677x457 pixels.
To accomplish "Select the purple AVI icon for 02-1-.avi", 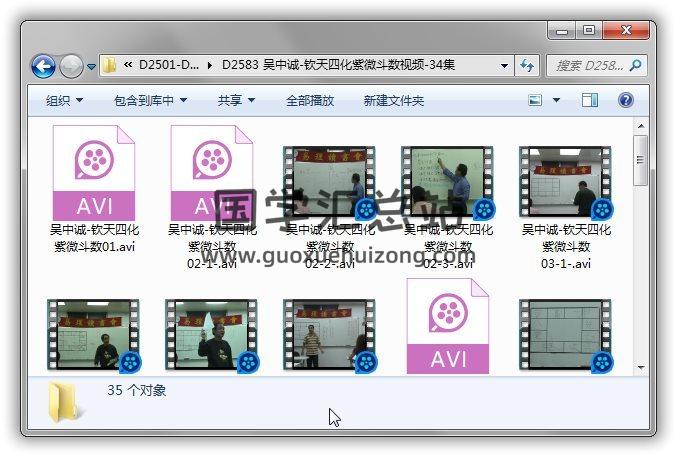I will (x=212, y=173).
